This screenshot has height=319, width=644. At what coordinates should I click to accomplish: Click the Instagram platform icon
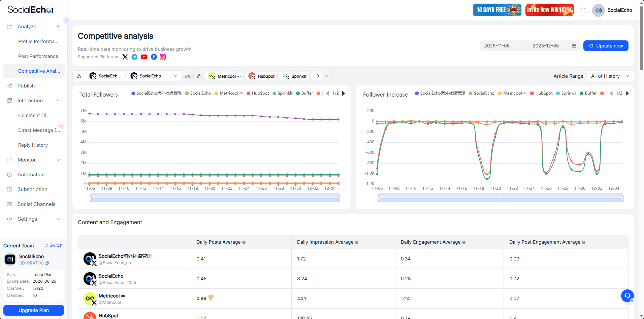(163, 57)
